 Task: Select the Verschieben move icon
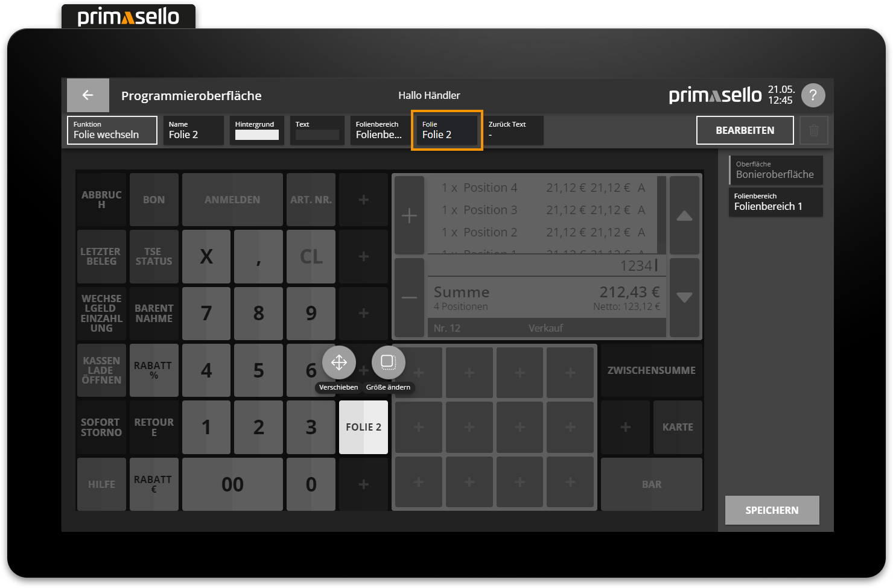coord(338,362)
